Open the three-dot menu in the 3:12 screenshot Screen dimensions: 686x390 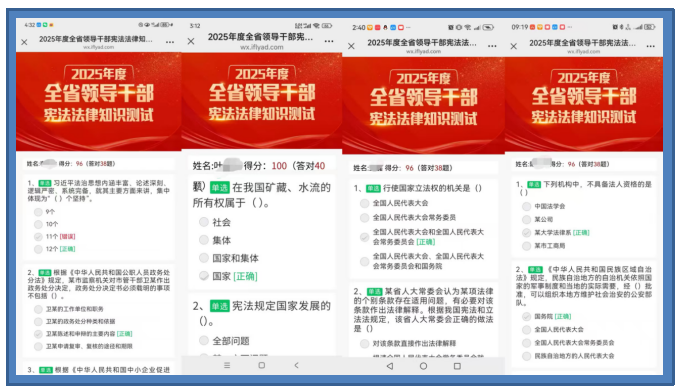click(x=329, y=41)
